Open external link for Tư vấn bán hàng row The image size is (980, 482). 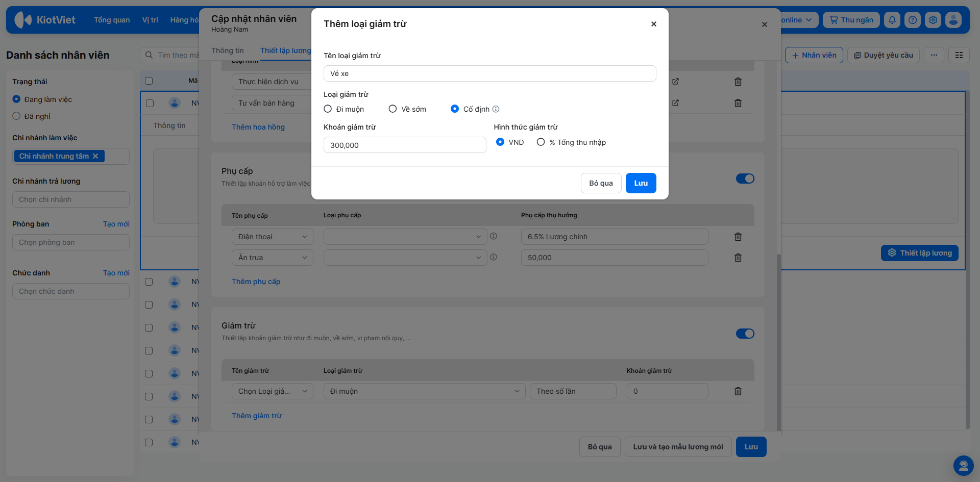click(675, 103)
